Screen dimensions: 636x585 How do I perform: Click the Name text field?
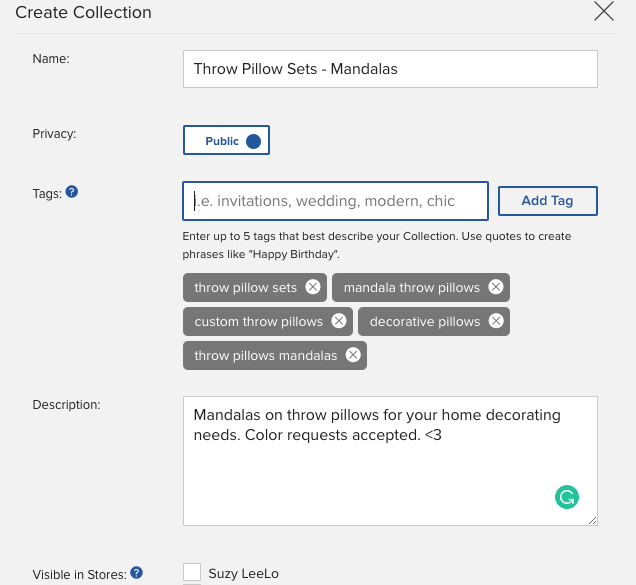click(390, 69)
